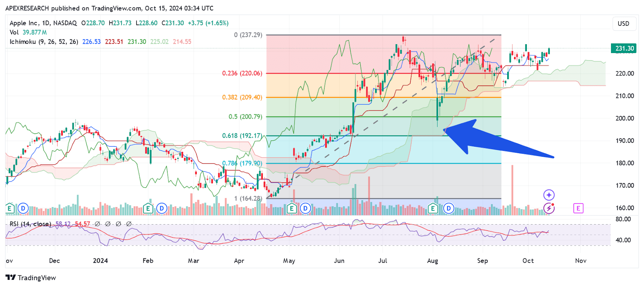Click 170.00 on the price axis
The image size is (644, 287).
[625, 186]
